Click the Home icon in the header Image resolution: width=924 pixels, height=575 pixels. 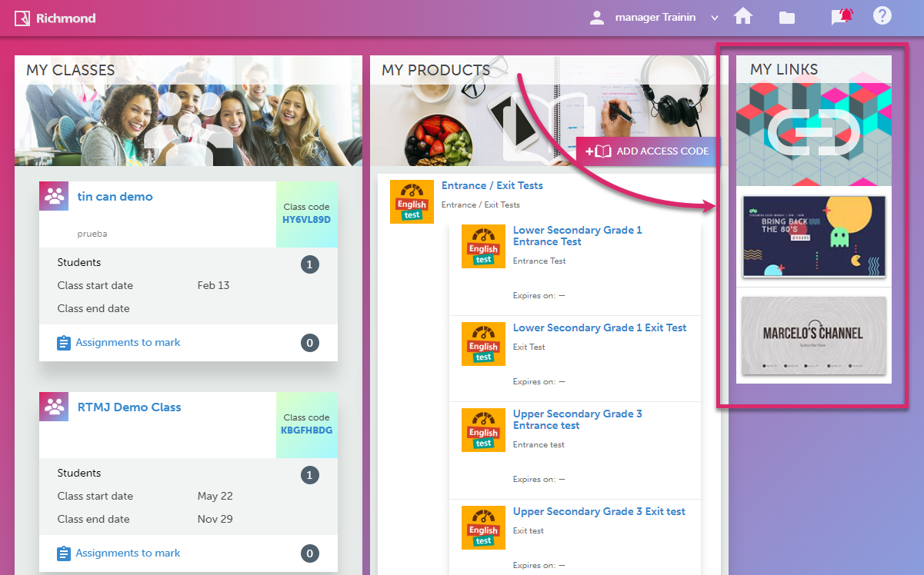tap(742, 17)
